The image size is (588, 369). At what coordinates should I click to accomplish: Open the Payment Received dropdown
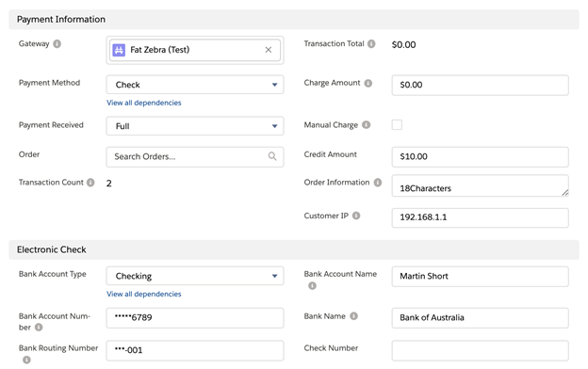tap(195, 126)
